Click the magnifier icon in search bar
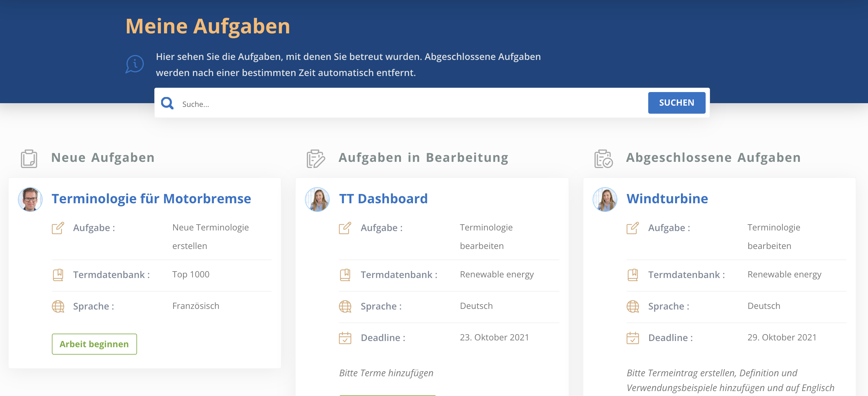This screenshot has width=868, height=396. click(x=167, y=103)
